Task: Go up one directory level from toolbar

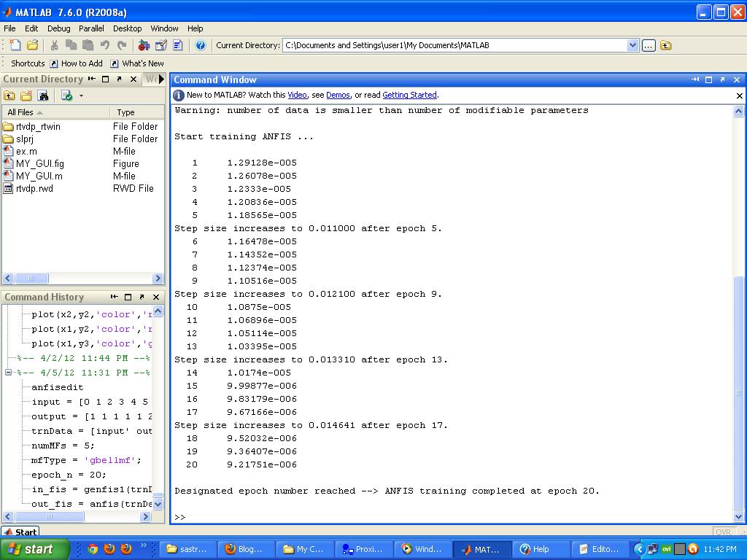Action: pyautogui.click(x=666, y=46)
